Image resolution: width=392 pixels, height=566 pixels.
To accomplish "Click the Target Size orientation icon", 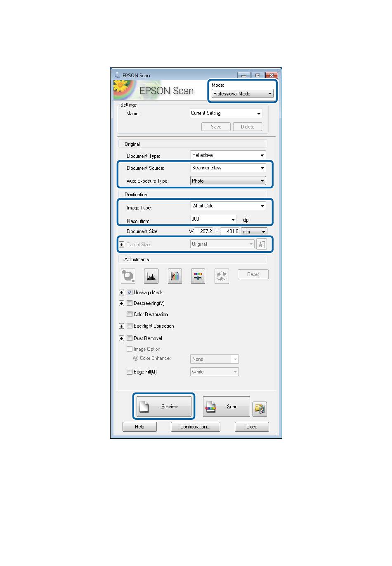I will (261, 245).
